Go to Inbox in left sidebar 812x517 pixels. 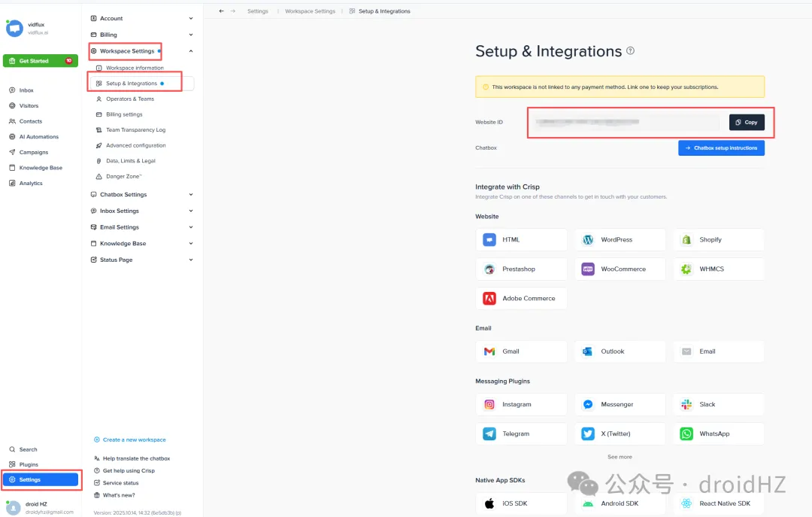(x=26, y=90)
